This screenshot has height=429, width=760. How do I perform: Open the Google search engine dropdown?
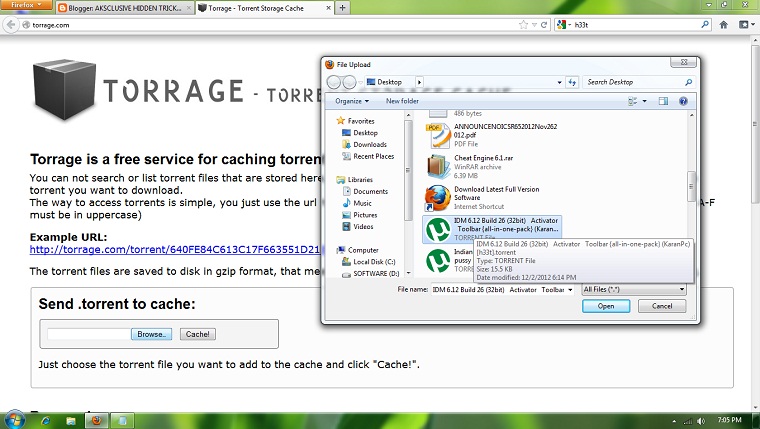[563, 25]
